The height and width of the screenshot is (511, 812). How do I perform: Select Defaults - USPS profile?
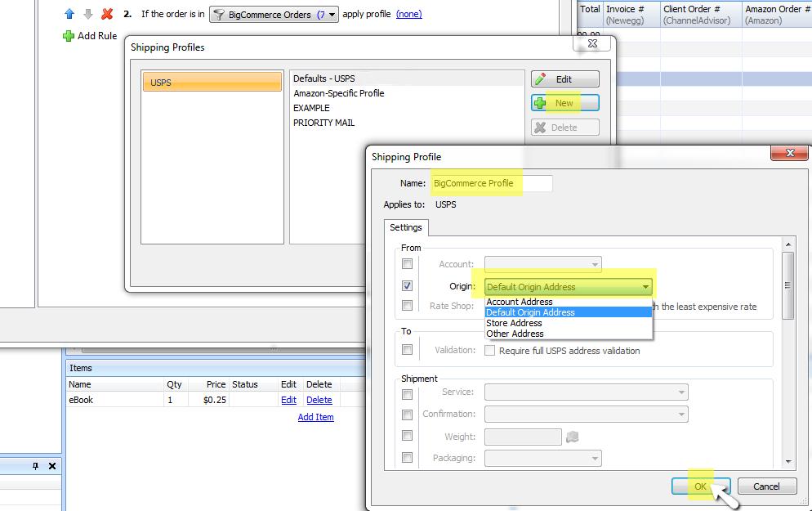point(407,78)
